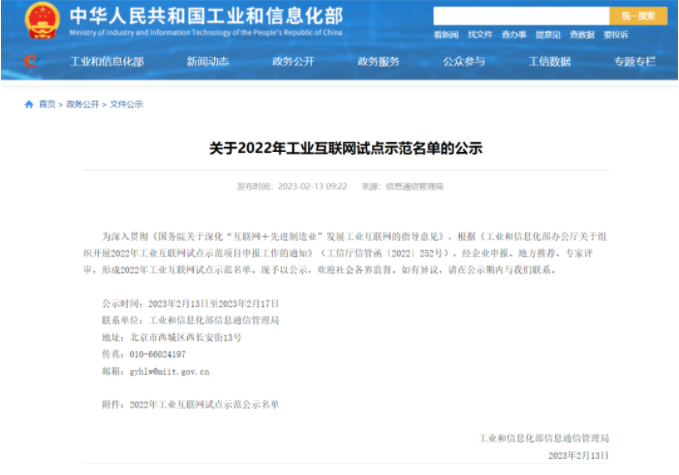Focus the site search input field
This screenshot has height=475, width=679.
click(521, 16)
